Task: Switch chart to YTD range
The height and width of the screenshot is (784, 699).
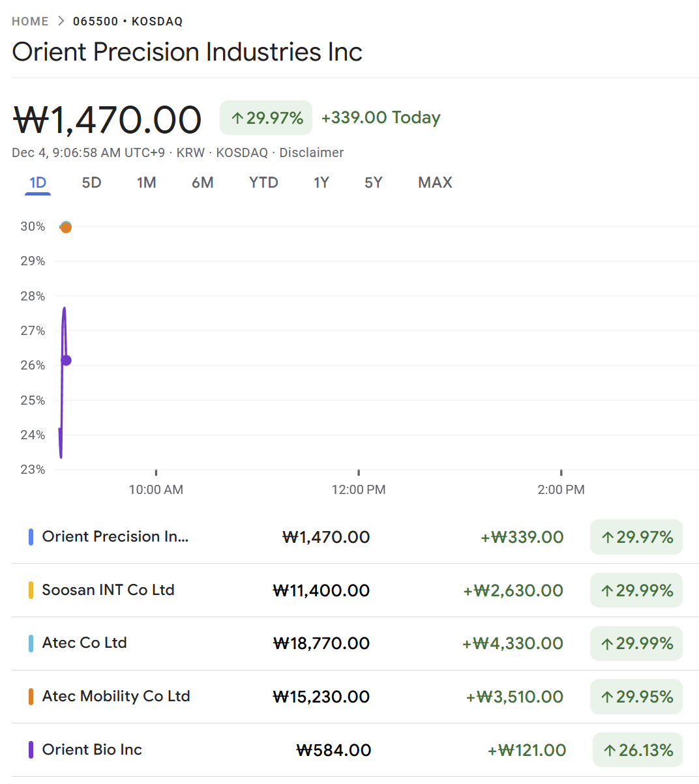Action: (x=263, y=182)
